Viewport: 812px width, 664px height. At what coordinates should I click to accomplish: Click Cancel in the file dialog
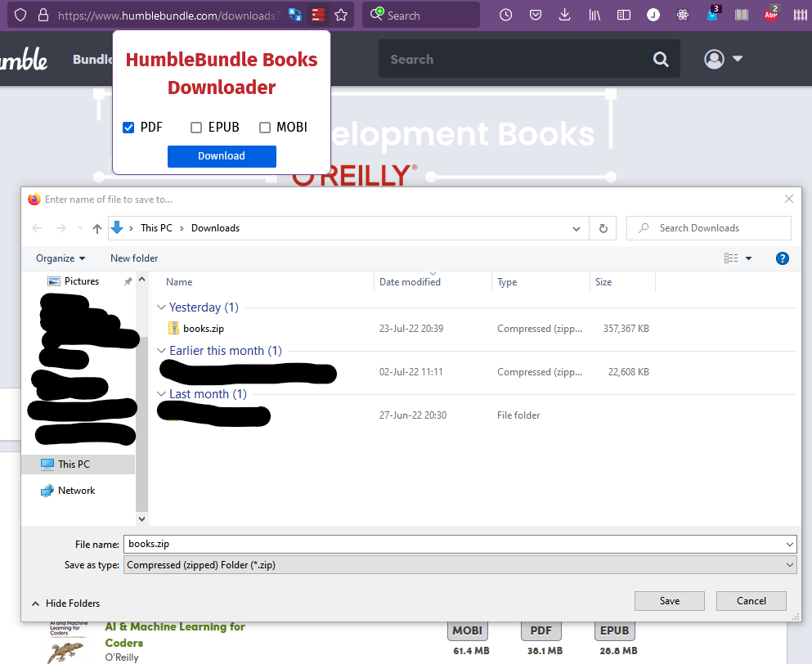pos(751,601)
